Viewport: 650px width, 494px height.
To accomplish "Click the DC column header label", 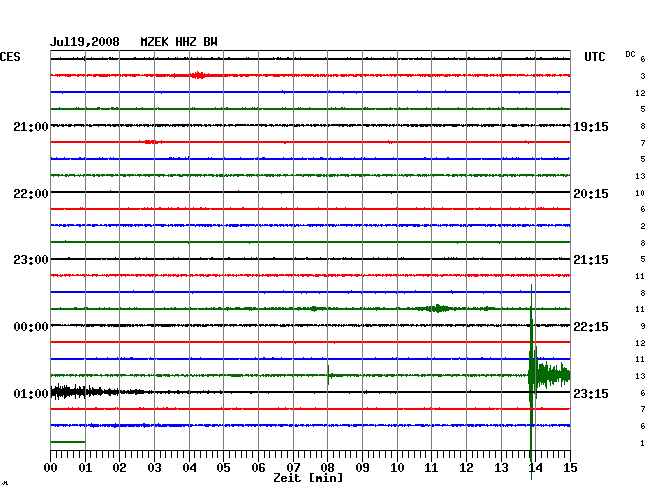I will tap(630, 53).
